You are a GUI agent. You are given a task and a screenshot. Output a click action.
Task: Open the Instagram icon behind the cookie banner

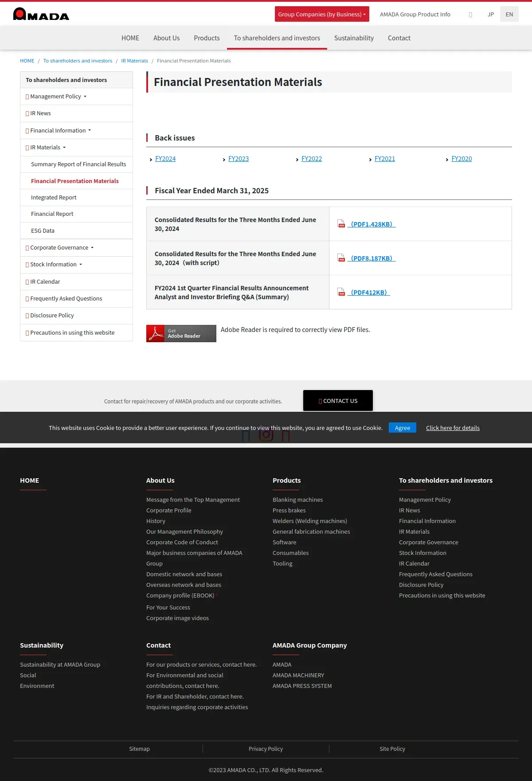point(266,435)
